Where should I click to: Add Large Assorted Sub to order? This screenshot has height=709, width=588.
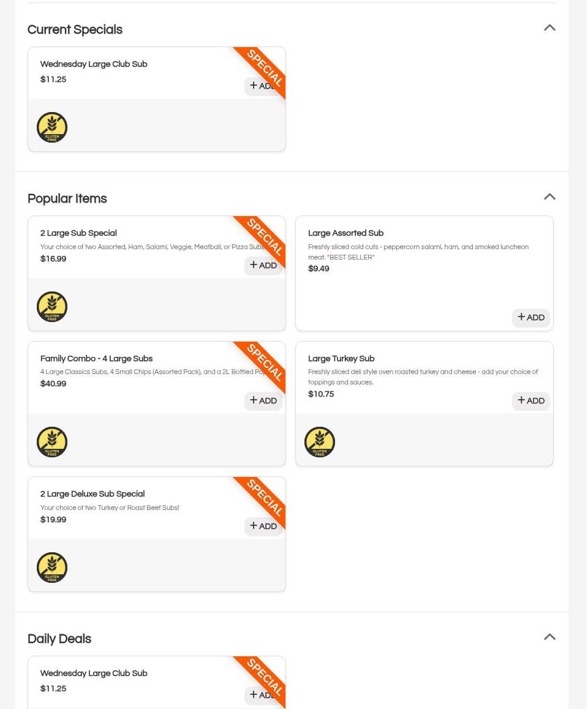pyautogui.click(x=530, y=318)
